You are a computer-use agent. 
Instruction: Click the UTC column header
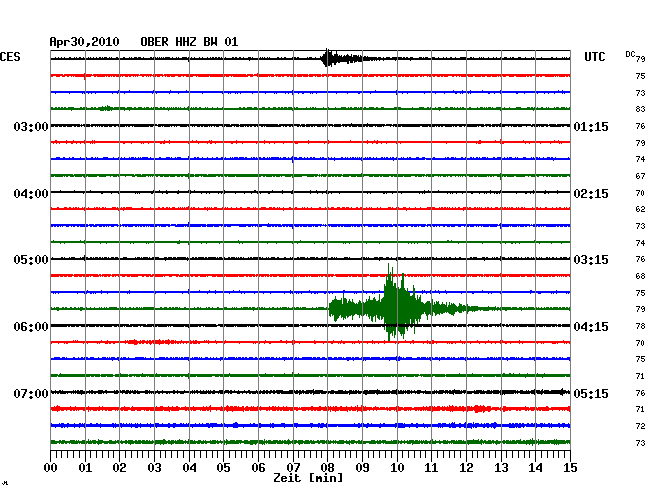point(594,57)
